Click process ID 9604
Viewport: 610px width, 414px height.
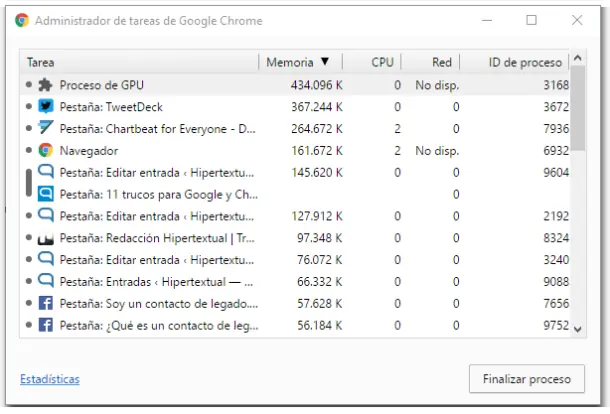(x=556, y=172)
